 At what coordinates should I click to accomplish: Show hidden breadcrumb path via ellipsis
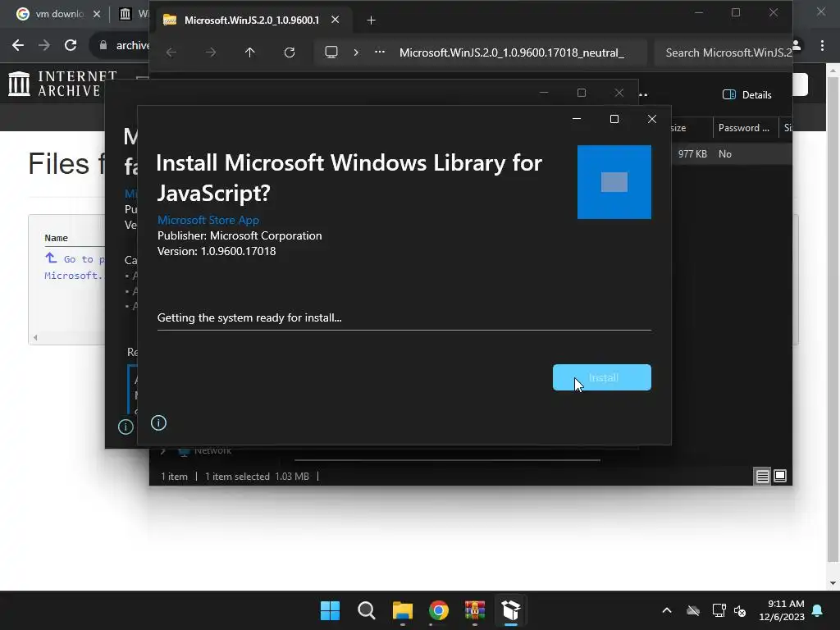tap(379, 52)
